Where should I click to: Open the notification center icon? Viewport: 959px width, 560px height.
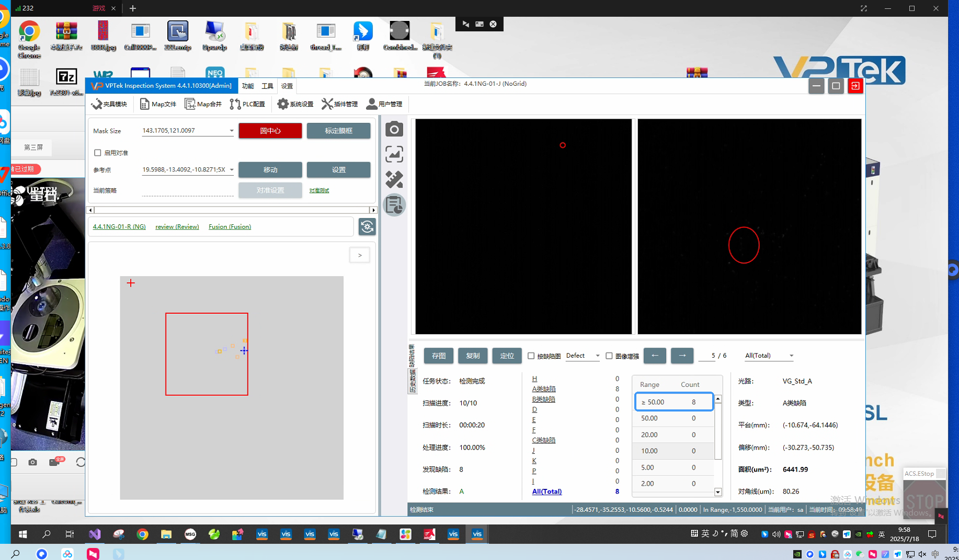point(932,534)
